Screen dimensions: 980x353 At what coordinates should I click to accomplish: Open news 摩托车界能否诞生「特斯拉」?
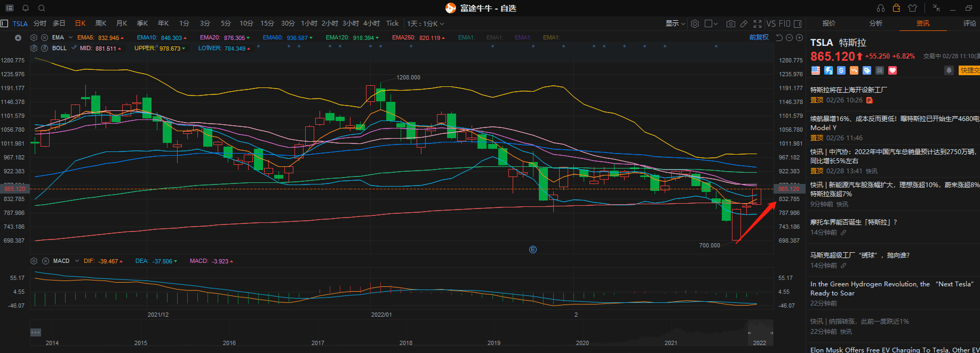[854, 222]
